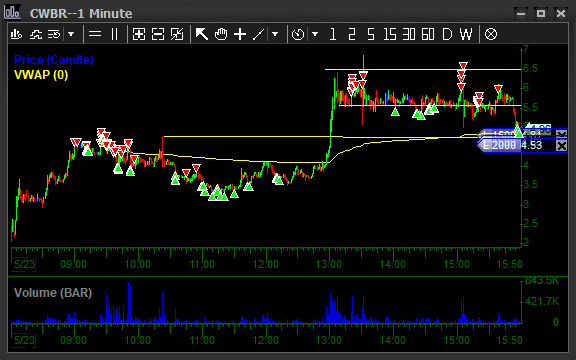Open the studies/indicators step-line icon
The height and width of the screenshot is (360, 576).
pyautogui.click(x=36, y=35)
